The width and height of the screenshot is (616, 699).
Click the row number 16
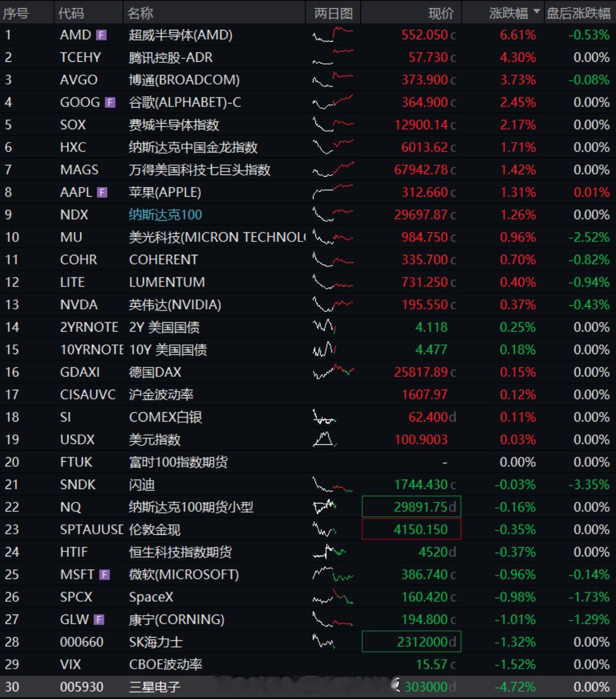(x=12, y=372)
